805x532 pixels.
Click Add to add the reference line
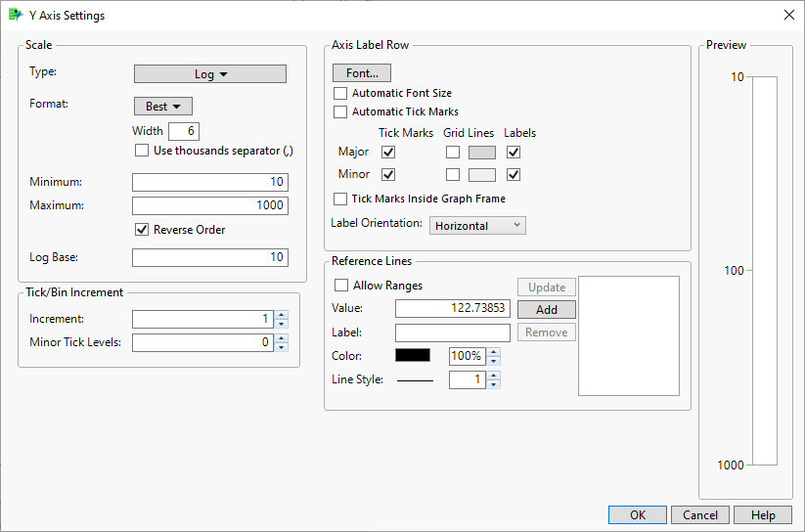[x=547, y=310]
